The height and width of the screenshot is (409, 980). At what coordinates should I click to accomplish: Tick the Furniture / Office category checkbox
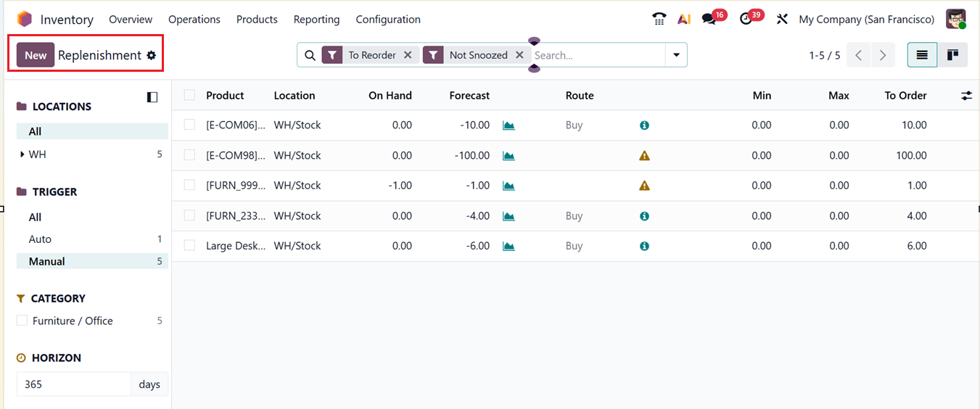[x=22, y=321]
